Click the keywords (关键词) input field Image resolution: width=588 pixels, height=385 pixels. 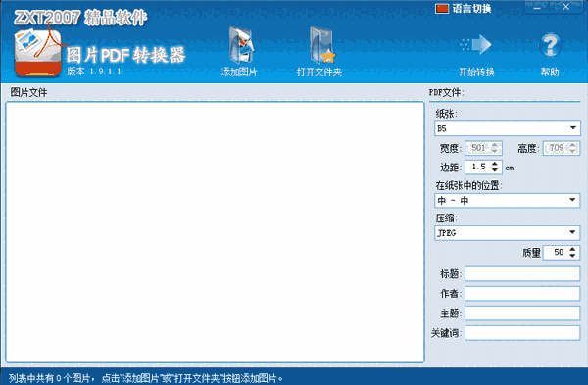[522, 332]
